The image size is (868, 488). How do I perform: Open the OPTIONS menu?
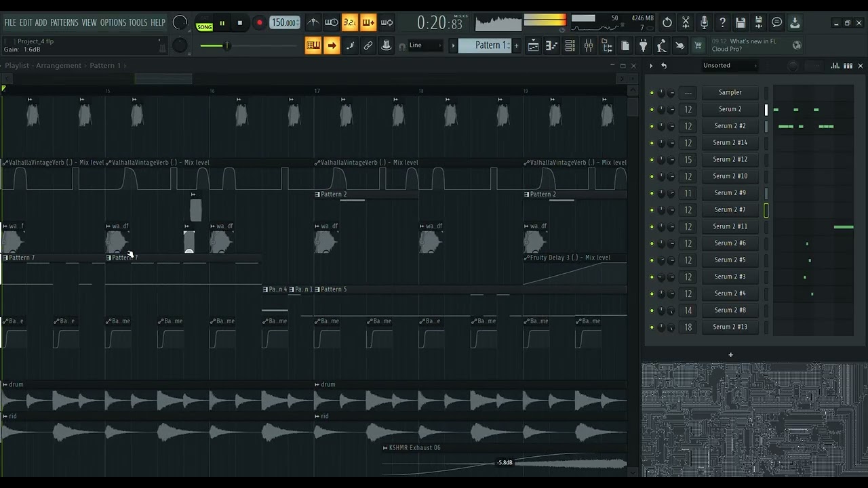pyautogui.click(x=113, y=22)
